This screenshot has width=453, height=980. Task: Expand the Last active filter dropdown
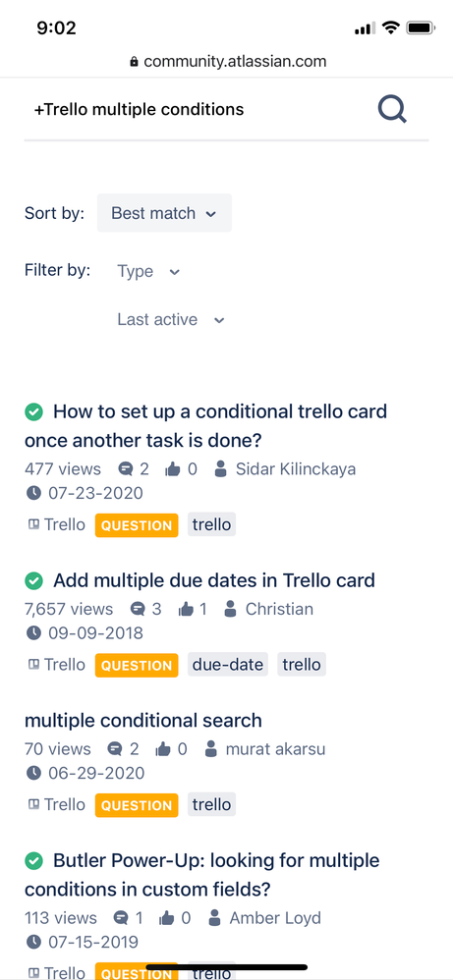[171, 320]
